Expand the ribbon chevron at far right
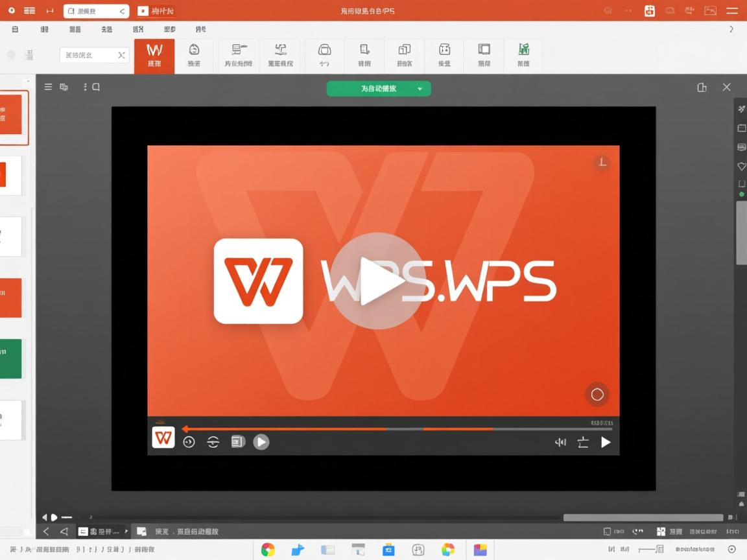The width and height of the screenshot is (747, 560). click(731, 29)
